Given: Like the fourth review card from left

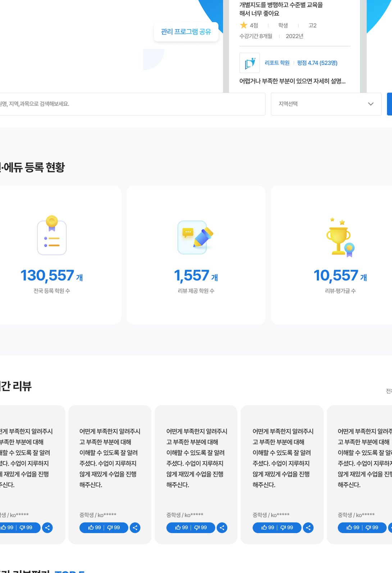Looking at the screenshot, I should [268, 527].
